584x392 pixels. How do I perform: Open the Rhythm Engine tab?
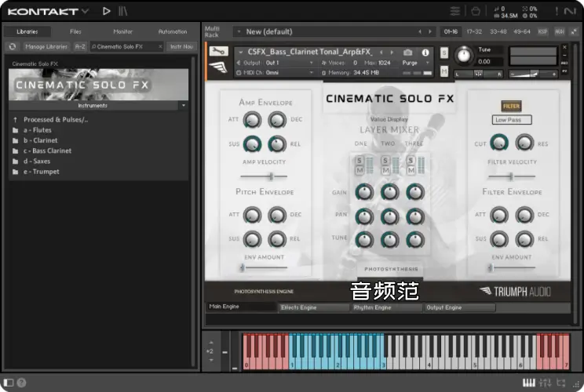(387, 307)
